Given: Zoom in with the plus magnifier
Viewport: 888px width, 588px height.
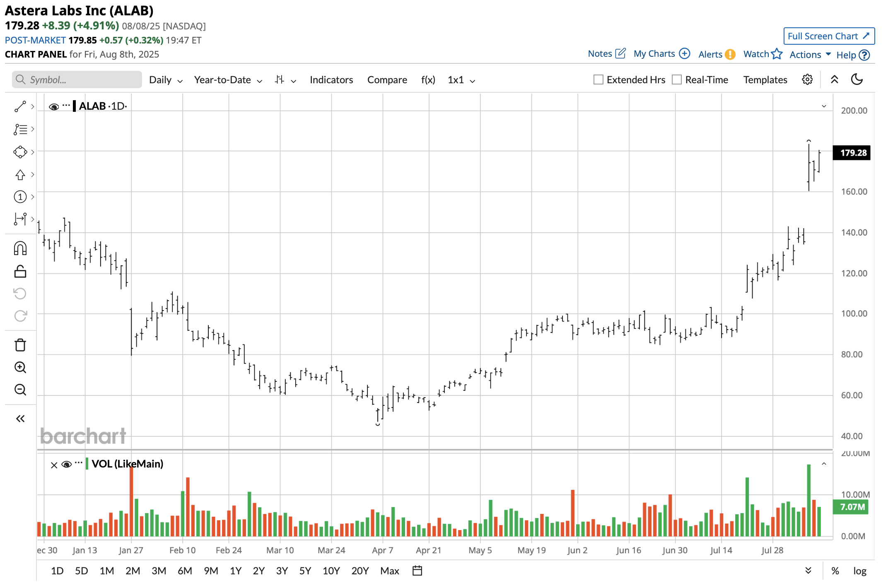Looking at the screenshot, I should 20,367.
